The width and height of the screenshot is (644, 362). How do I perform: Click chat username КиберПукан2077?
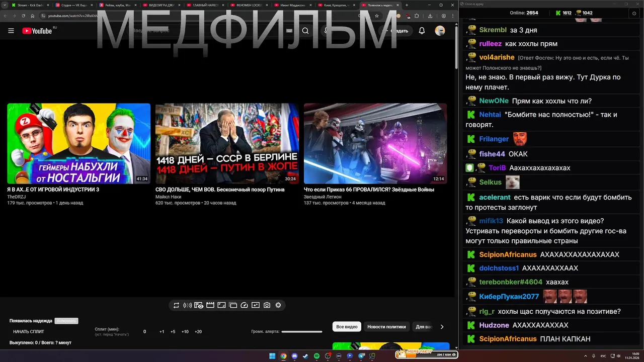pyautogui.click(x=509, y=297)
